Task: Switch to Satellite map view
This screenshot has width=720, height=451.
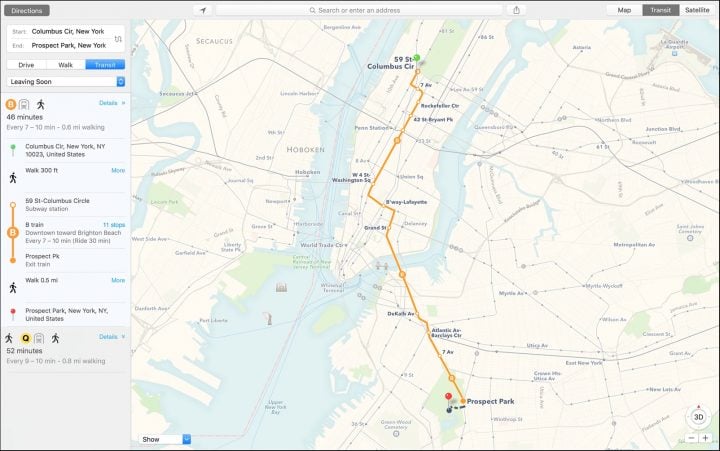Action: point(697,10)
